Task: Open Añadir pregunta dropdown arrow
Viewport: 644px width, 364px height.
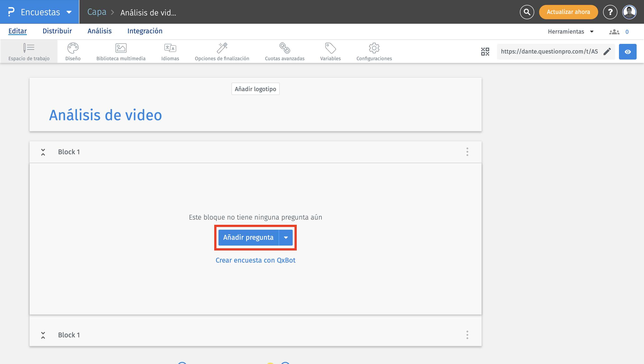Action: click(x=286, y=237)
